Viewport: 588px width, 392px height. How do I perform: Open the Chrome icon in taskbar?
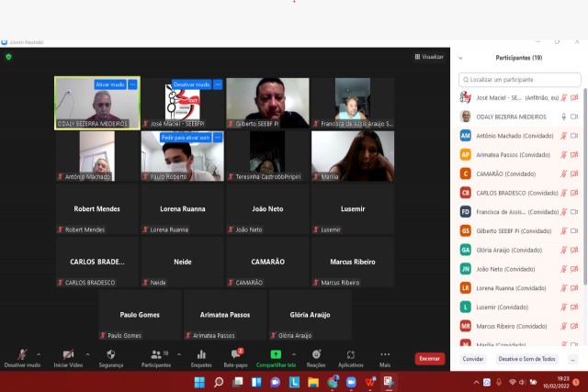click(x=333, y=382)
